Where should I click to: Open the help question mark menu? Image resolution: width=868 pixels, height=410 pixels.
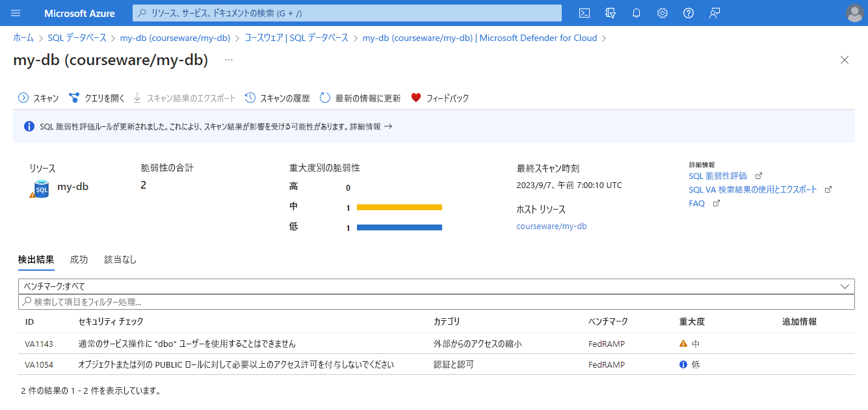pos(689,13)
